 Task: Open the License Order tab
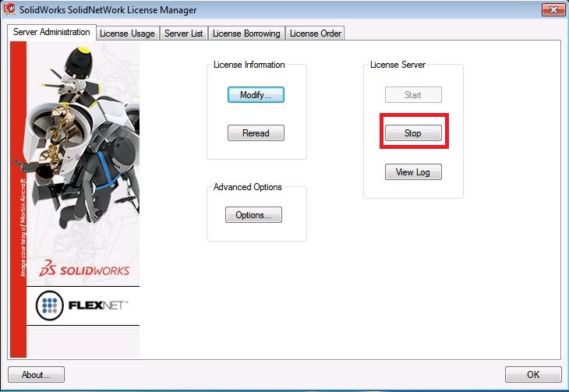point(315,33)
